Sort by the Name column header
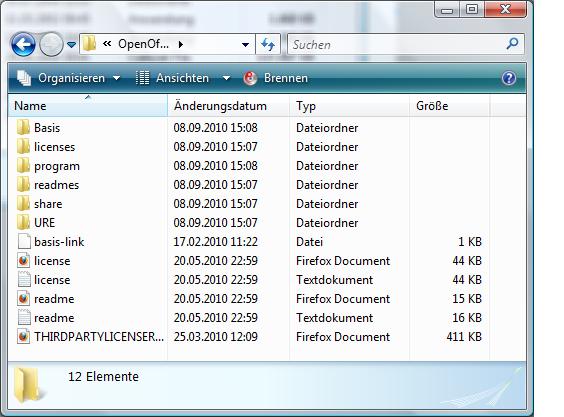The width and height of the screenshot is (564, 417). tap(88, 106)
